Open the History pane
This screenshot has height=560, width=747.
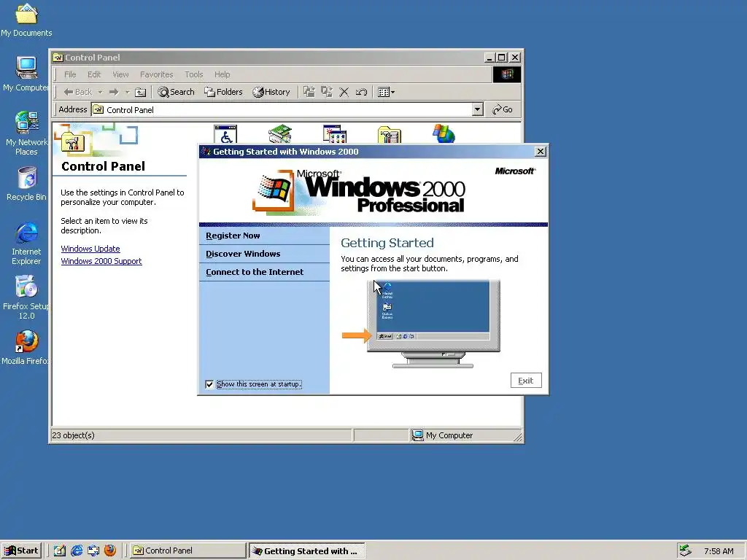(271, 92)
